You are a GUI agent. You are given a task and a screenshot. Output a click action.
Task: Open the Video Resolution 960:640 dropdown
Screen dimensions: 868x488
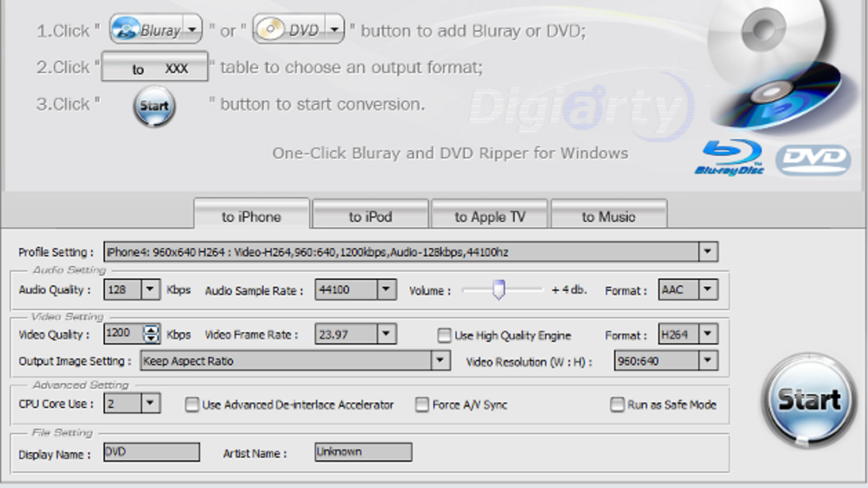pos(707,360)
